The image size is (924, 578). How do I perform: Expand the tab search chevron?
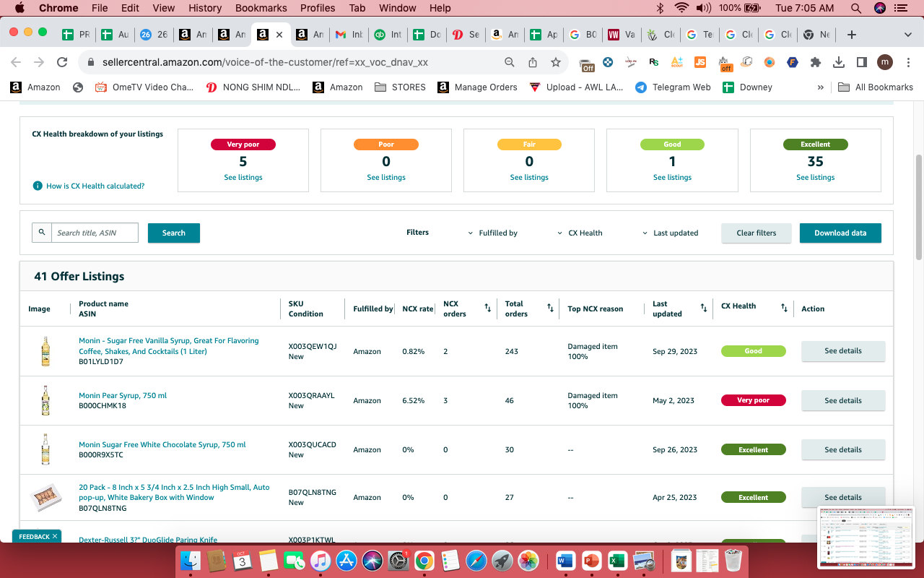tap(908, 35)
